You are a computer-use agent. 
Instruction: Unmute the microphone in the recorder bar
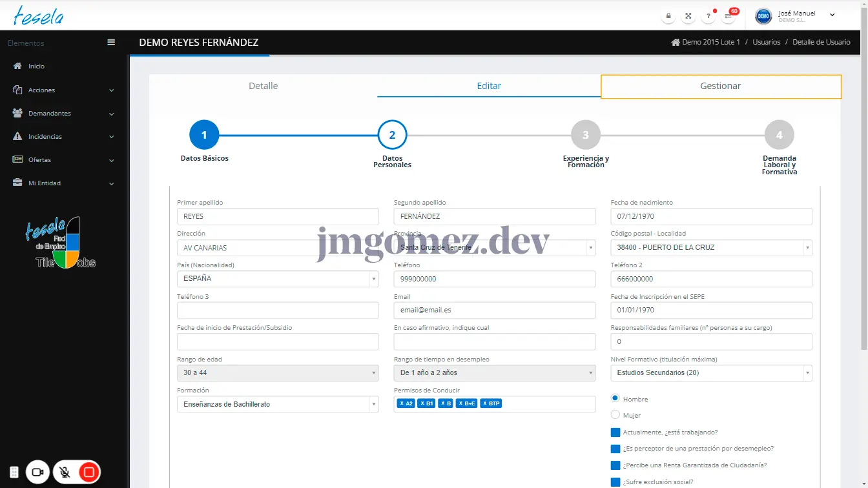pyautogui.click(x=65, y=473)
